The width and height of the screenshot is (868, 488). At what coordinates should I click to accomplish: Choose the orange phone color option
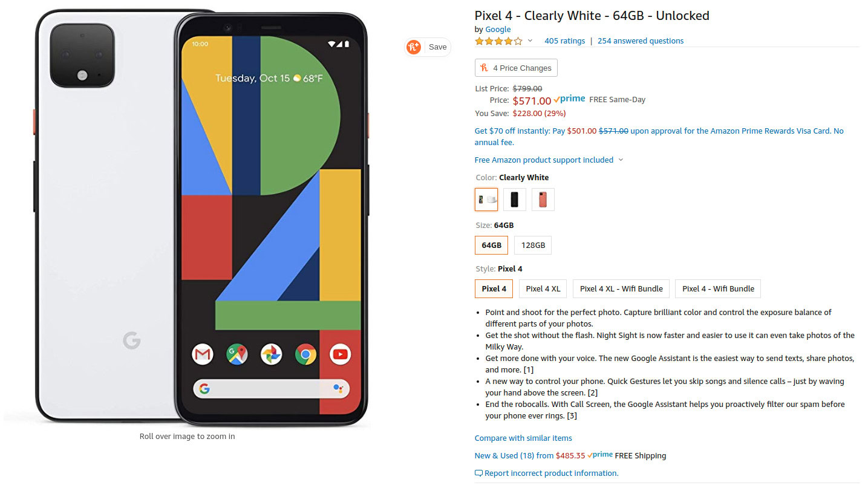pos(543,200)
